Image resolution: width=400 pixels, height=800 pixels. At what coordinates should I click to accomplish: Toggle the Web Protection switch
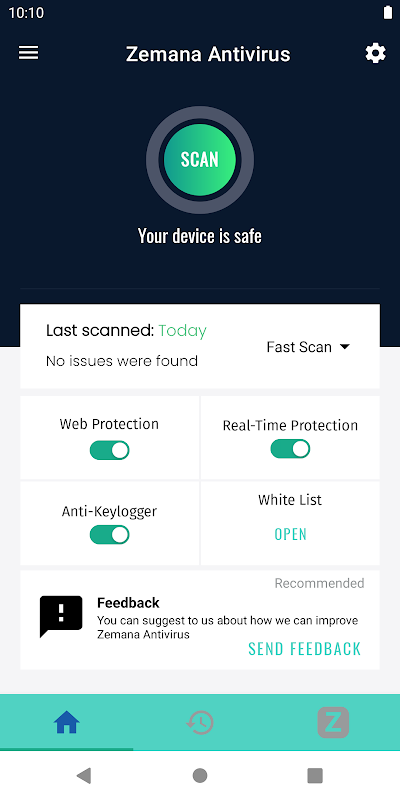(110, 451)
